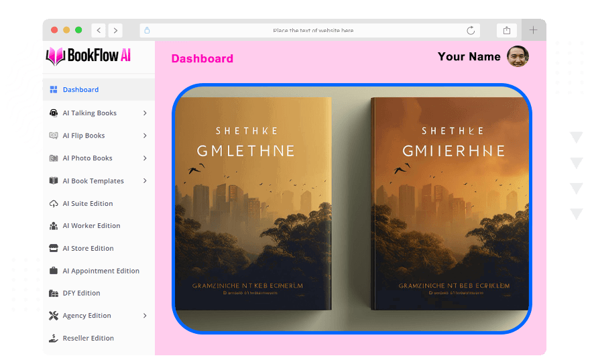594x364 pixels.
Task: Click the BookFlow AI logo
Action: tap(88, 56)
